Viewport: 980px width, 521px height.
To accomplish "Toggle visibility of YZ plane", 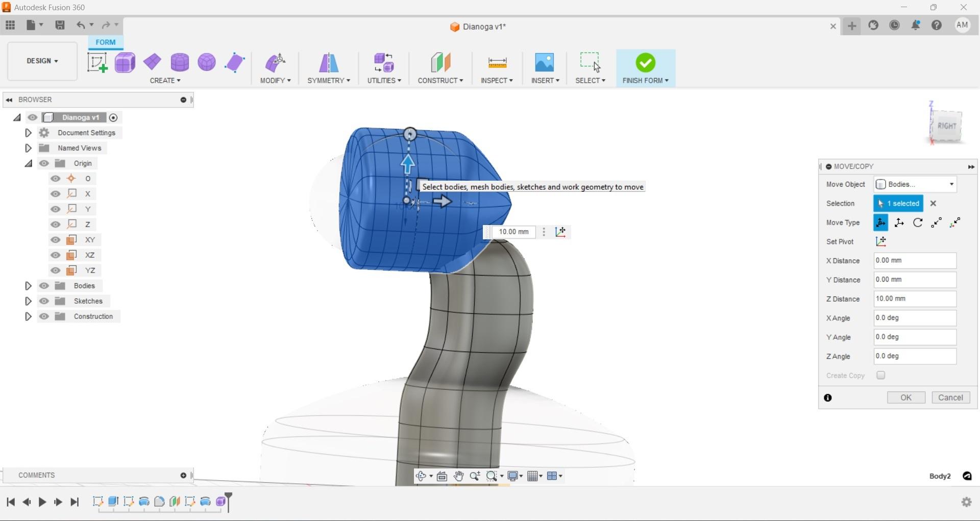I will (55, 270).
